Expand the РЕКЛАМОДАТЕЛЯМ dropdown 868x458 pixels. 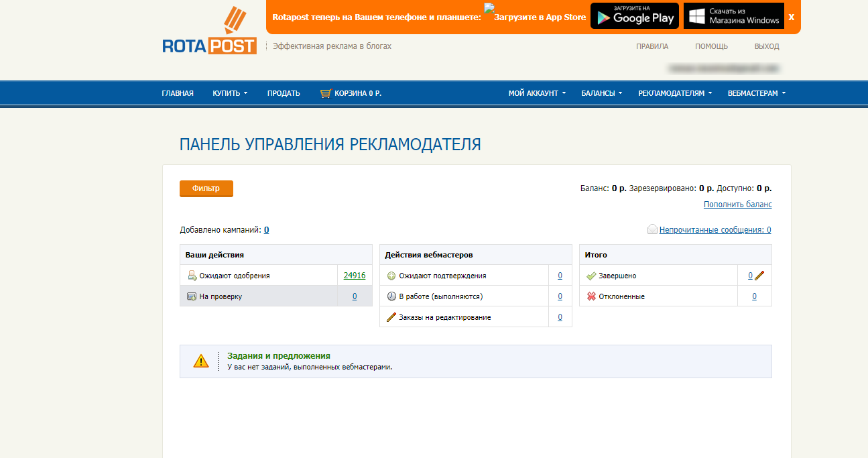671,93
